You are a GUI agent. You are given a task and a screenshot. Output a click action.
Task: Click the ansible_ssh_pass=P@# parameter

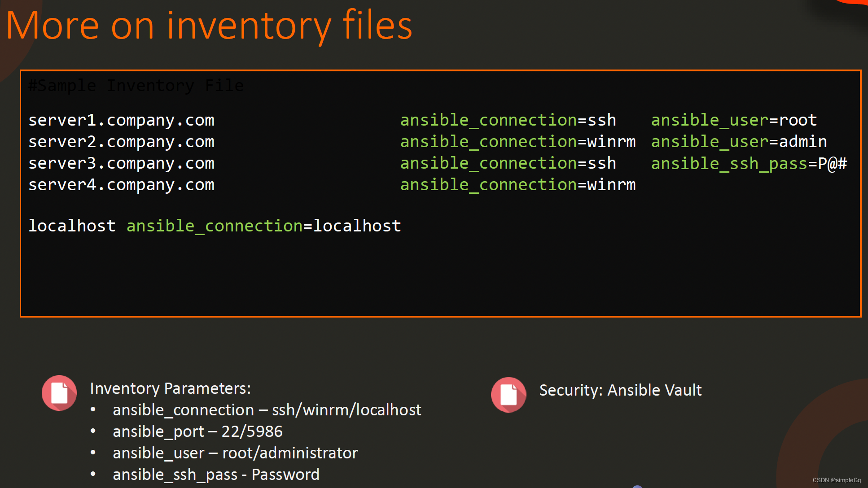click(x=749, y=164)
